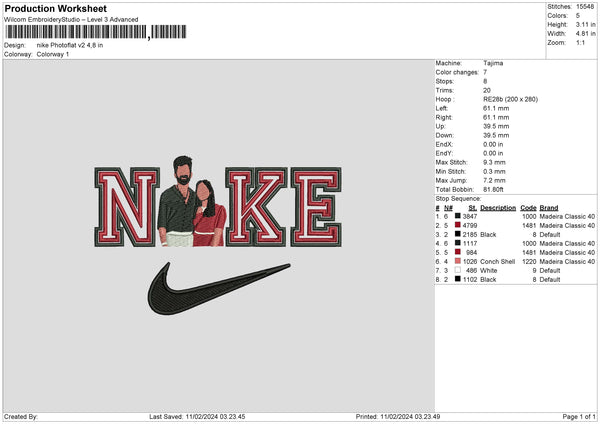
Task: Click the 'EndX:' label
Action: (444, 145)
